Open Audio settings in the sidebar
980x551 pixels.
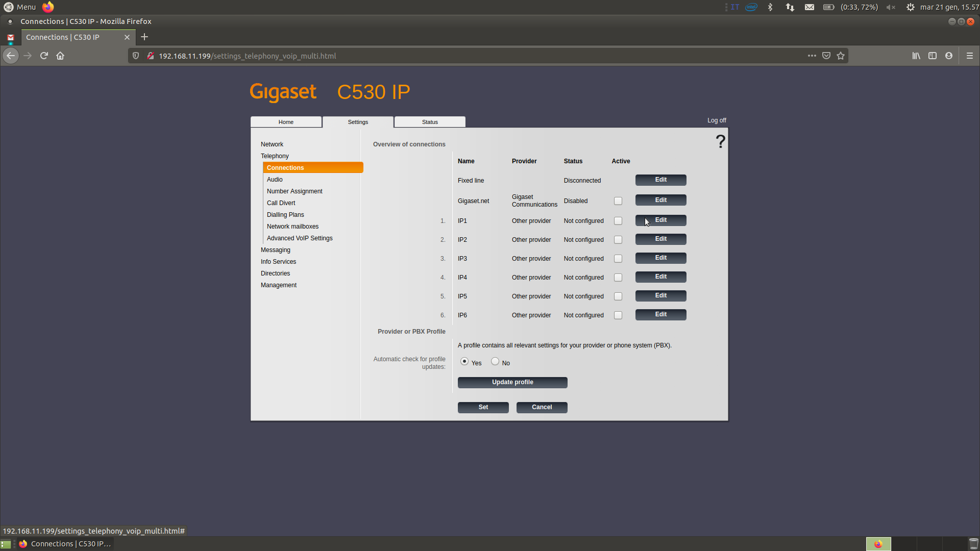(275, 180)
